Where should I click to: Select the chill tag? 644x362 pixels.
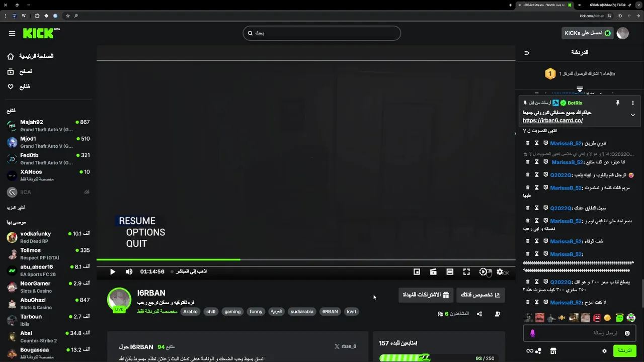coord(211,312)
